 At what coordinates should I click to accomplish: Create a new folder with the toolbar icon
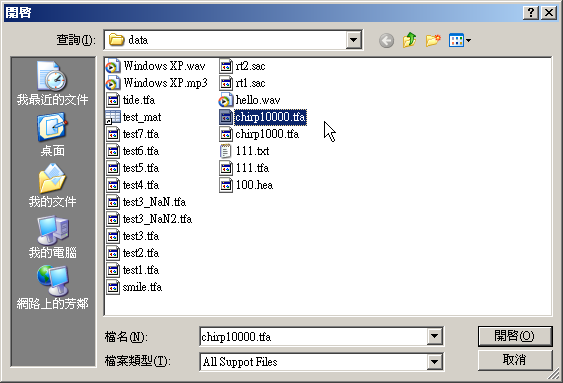tap(433, 40)
